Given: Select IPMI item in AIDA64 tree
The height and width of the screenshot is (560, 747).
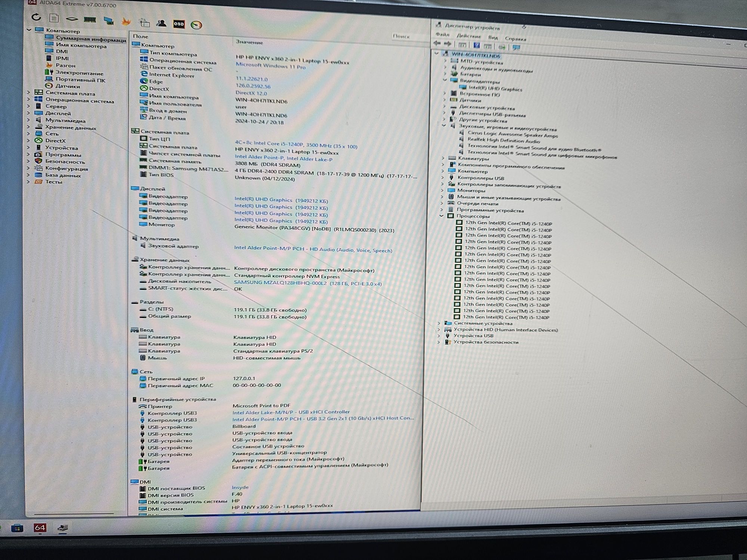Looking at the screenshot, I should (58, 58).
